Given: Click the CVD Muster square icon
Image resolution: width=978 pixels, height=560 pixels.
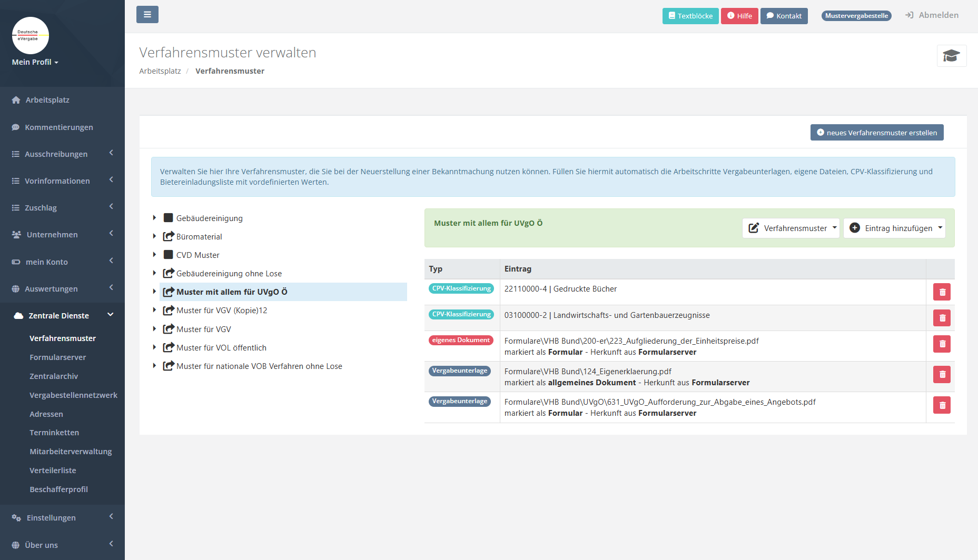Looking at the screenshot, I should click(169, 255).
